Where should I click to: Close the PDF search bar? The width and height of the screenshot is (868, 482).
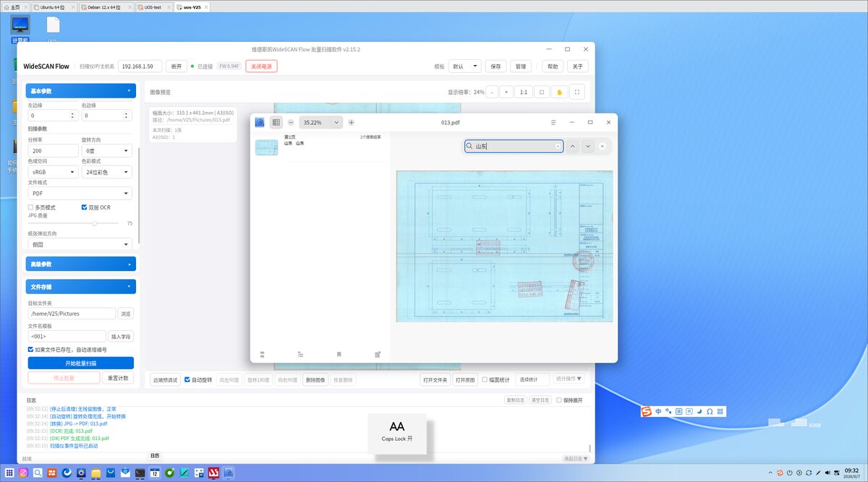tap(603, 146)
